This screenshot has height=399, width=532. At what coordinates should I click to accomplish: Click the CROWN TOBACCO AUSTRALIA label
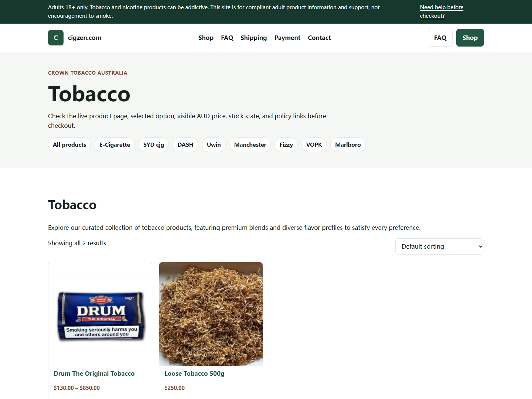[x=88, y=73]
